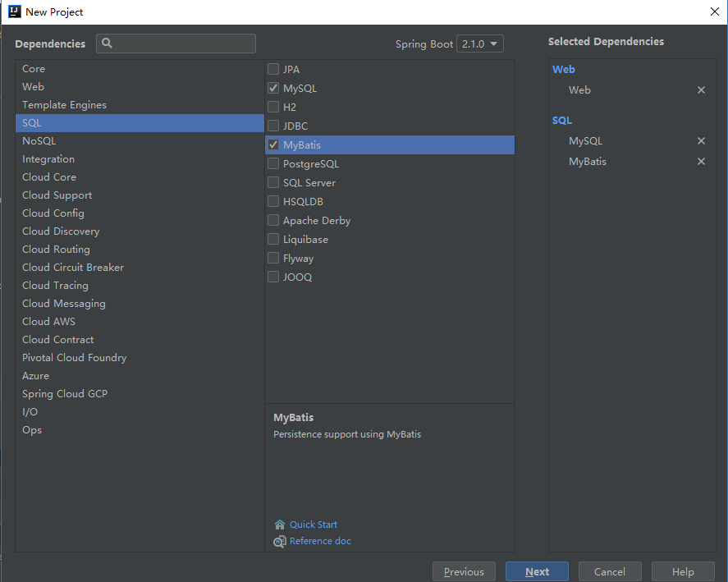Open Help for this dialog
Image resolution: width=728 pixels, height=582 pixels.
pos(683,572)
